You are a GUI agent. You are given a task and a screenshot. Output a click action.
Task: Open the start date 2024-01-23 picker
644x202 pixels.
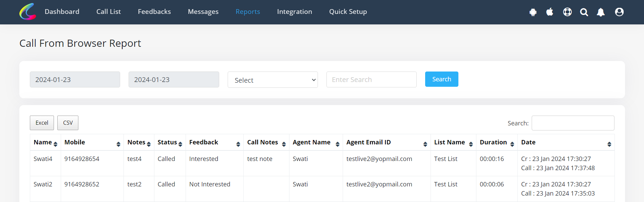(x=75, y=80)
